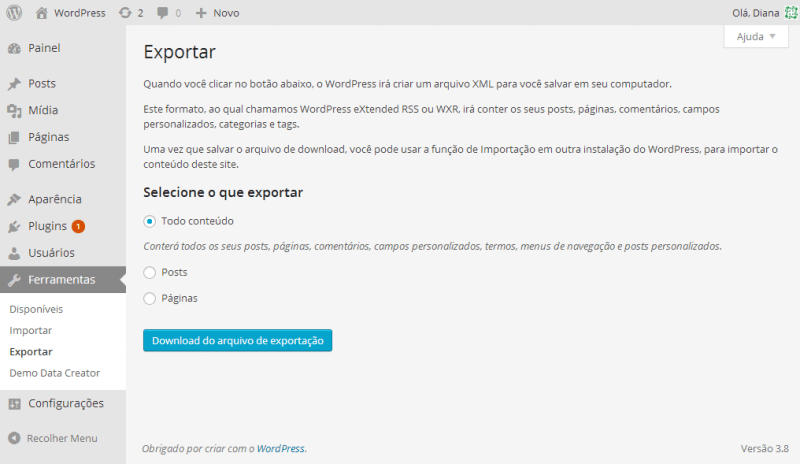The height and width of the screenshot is (464, 800).
Task: Click the Painel dashboard icon
Action: pyautogui.click(x=14, y=48)
